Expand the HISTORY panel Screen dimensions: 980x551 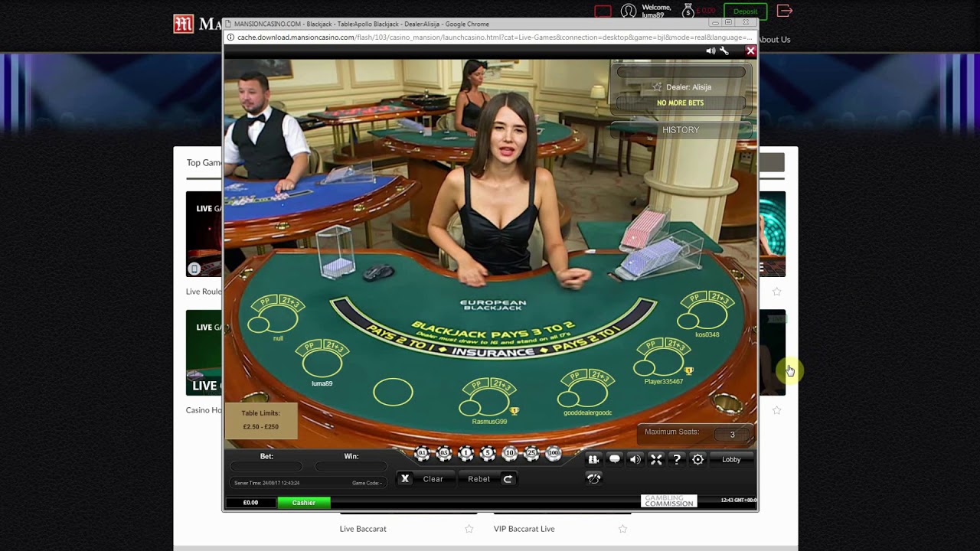point(680,129)
